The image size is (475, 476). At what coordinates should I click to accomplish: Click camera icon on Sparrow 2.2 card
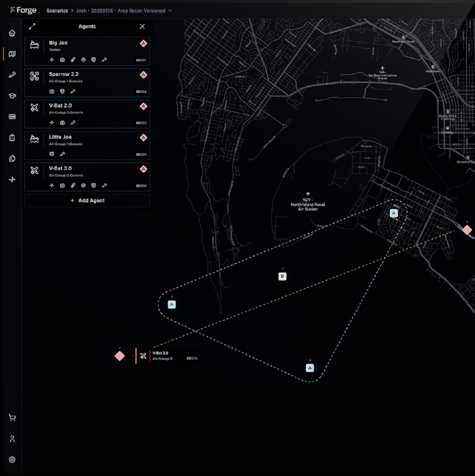(52, 91)
